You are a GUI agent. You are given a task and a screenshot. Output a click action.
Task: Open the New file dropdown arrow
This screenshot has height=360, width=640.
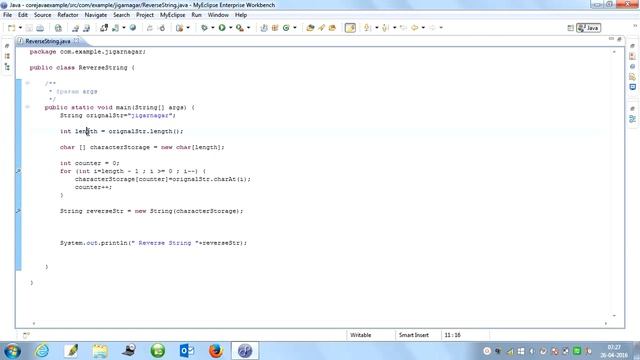click(20, 28)
